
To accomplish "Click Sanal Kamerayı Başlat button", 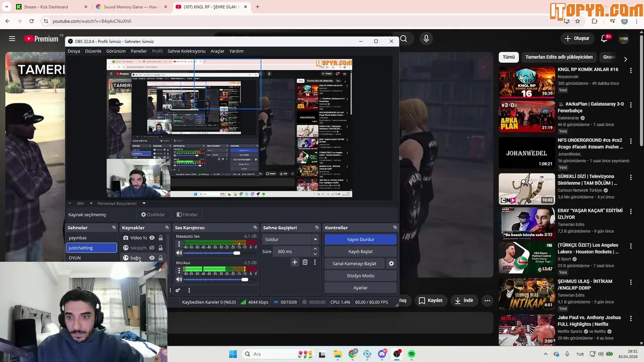I will coord(354,263).
